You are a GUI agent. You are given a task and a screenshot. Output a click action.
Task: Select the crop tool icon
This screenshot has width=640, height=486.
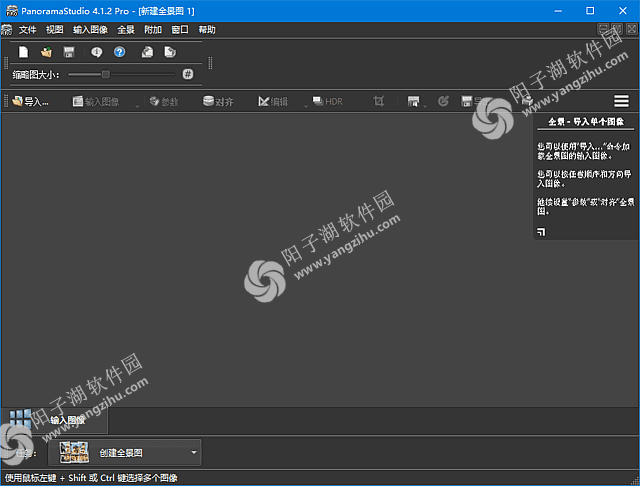(379, 101)
